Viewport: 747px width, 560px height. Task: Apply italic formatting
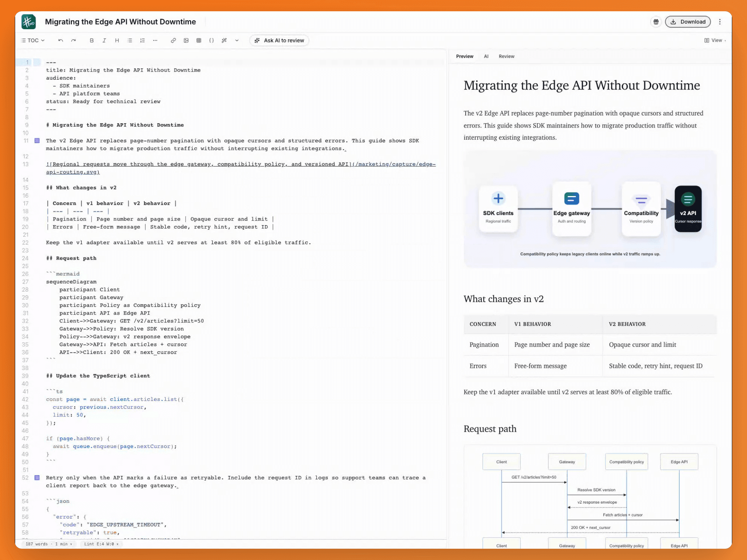(x=104, y=40)
